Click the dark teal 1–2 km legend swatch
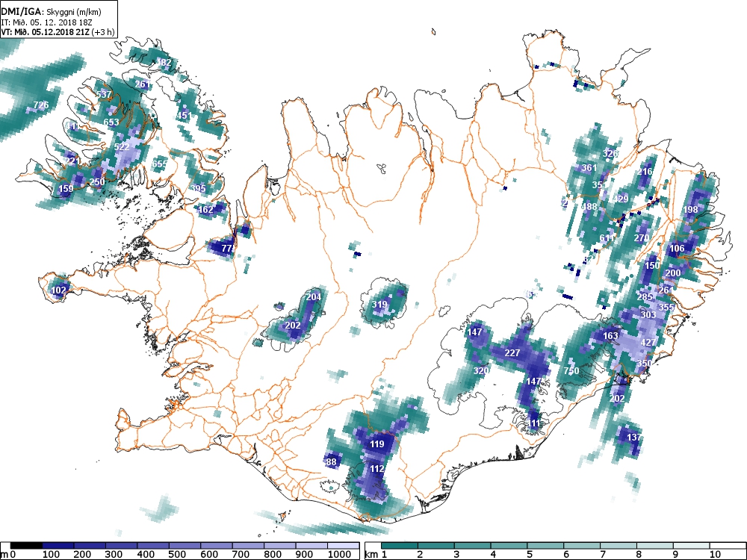This screenshot has width=747, height=560. point(399,545)
